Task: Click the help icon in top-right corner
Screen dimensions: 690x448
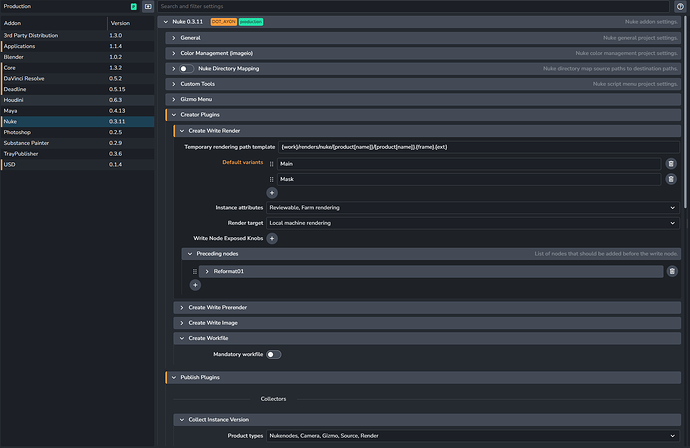Action: point(680,6)
